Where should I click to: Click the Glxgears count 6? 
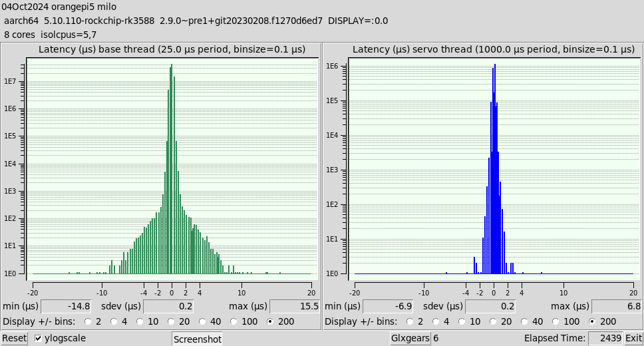(436, 338)
